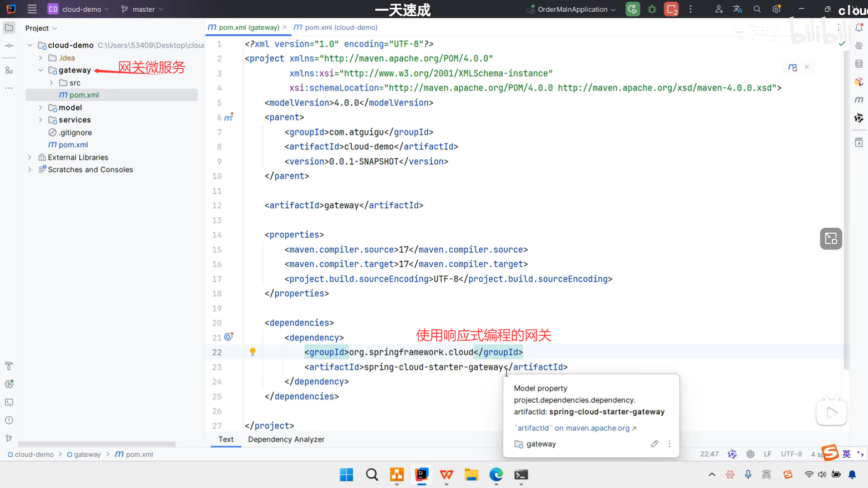Open Git version control tool window
Screen dimensions: 868x488
pos(9,438)
